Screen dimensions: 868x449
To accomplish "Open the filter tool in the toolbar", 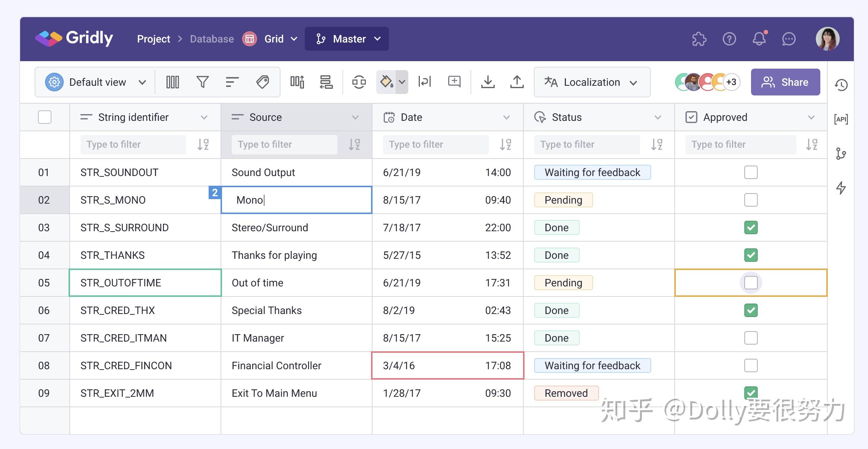I will pyautogui.click(x=202, y=82).
